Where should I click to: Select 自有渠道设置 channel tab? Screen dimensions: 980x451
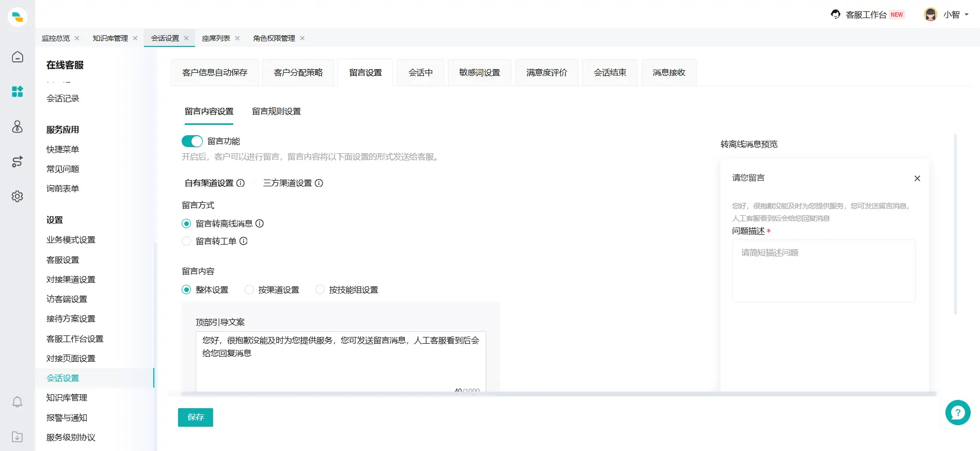click(x=209, y=183)
